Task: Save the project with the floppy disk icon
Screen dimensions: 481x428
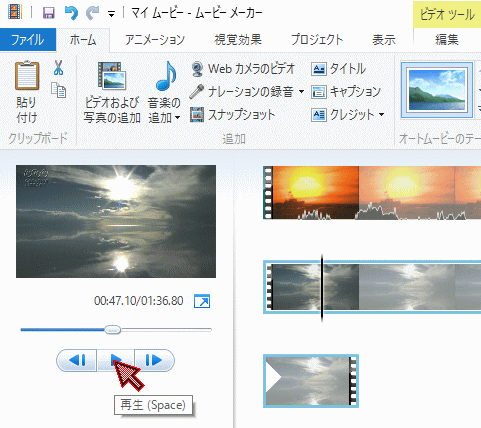Action: pyautogui.click(x=49, y=13)
